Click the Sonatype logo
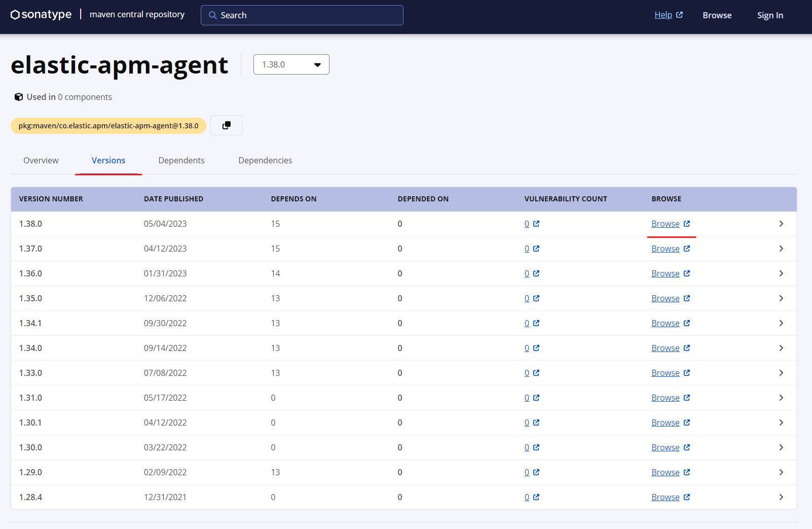812x529 pixels. tap(41, 15)
